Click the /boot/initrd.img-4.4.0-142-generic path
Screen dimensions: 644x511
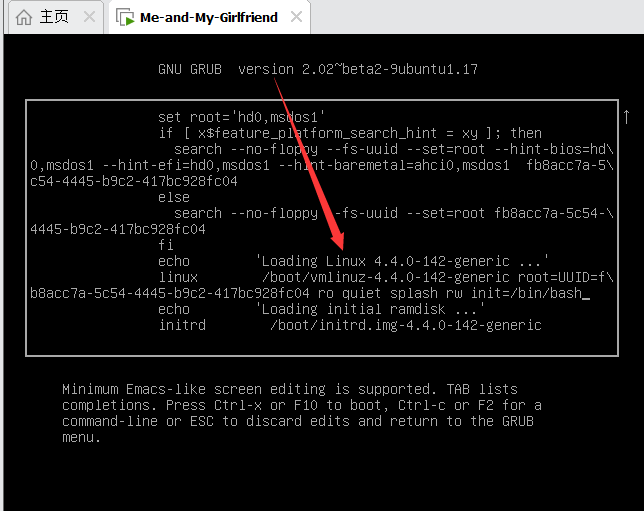405,325
